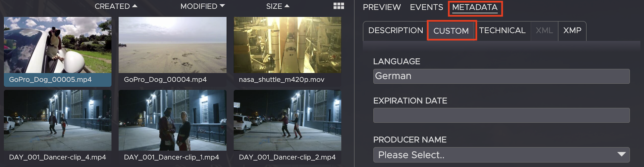
Task: Switch to the Technical tab
Action: tap(502, 31)
